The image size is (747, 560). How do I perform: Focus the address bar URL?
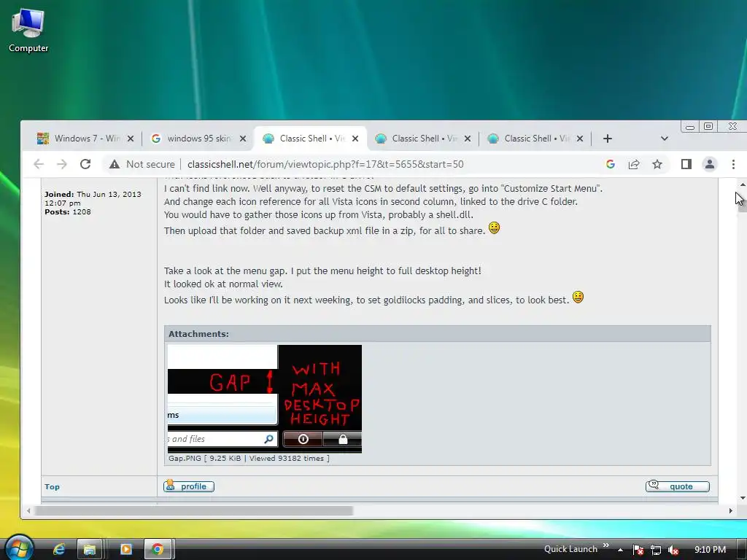(x=325, y=164)
